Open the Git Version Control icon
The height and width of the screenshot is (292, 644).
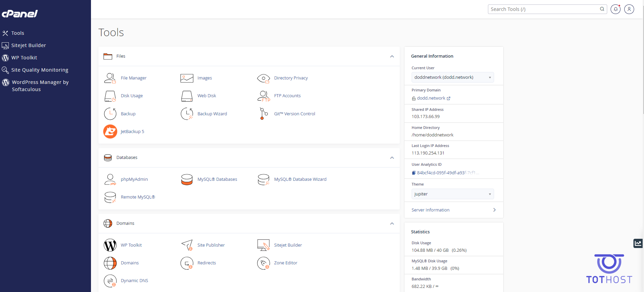point(263,114)
